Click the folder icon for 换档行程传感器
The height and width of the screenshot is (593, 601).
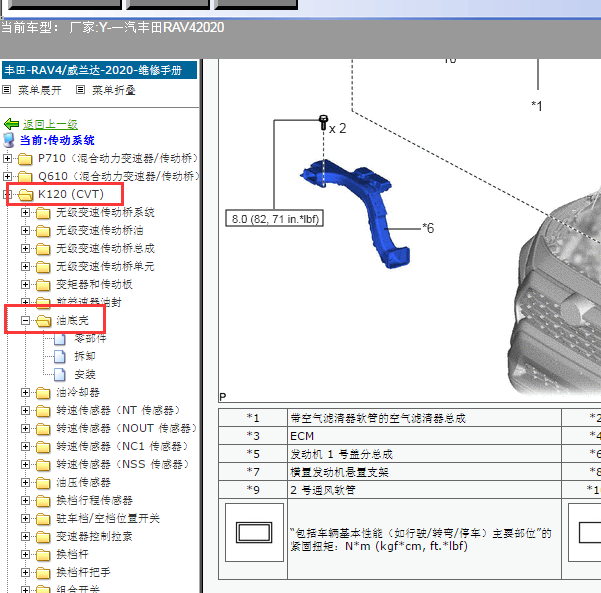(x=43, y=501)
